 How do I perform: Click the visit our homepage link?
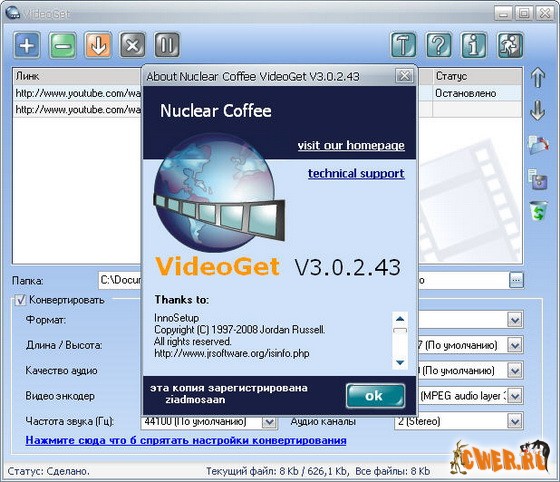click(x=351, y=145)
